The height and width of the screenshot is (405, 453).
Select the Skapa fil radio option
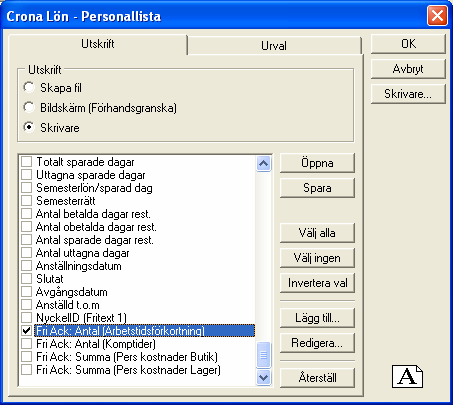(29, 88)
